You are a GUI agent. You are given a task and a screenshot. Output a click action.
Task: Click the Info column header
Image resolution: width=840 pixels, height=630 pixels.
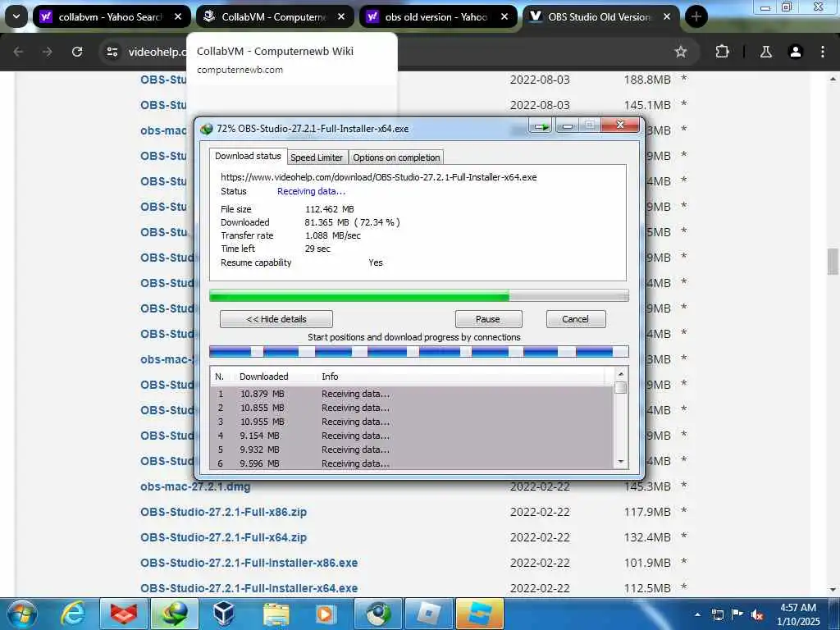[330, 377]
